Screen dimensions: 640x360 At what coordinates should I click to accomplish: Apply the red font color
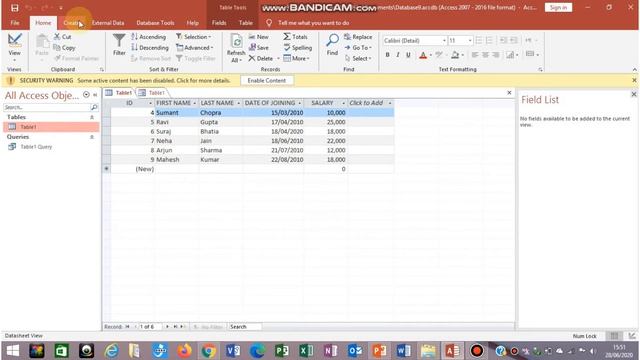[x=423, y=55]
